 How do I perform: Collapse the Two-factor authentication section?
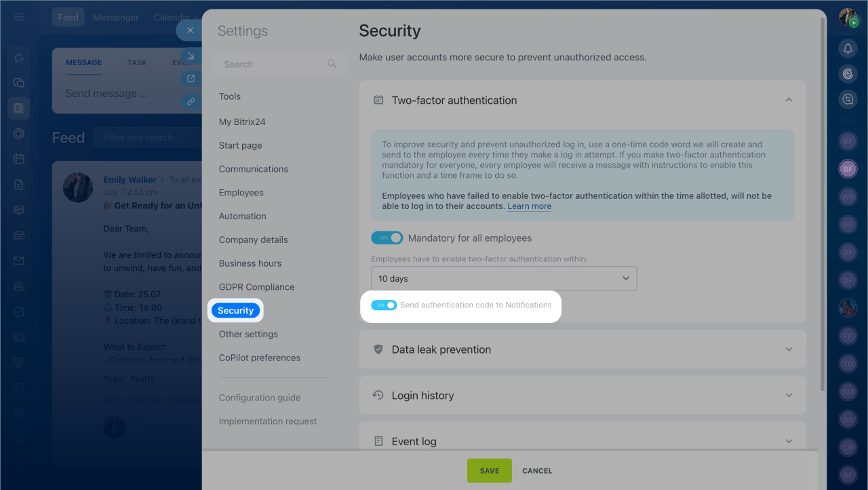pos(788,100)
